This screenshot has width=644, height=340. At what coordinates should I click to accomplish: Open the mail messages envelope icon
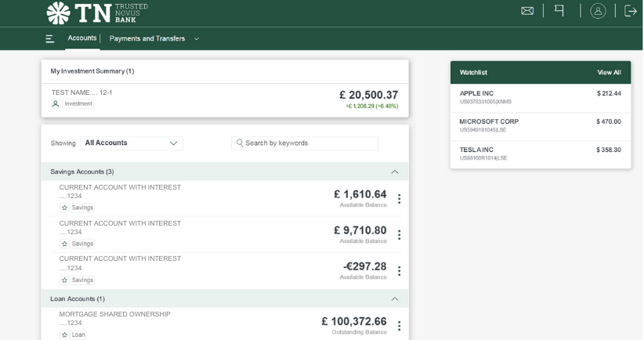point(527,11)
